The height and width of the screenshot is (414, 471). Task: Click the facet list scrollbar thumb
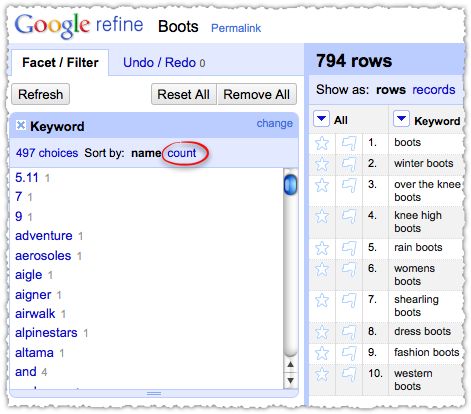pyautogui.click(x=290, y=184)
